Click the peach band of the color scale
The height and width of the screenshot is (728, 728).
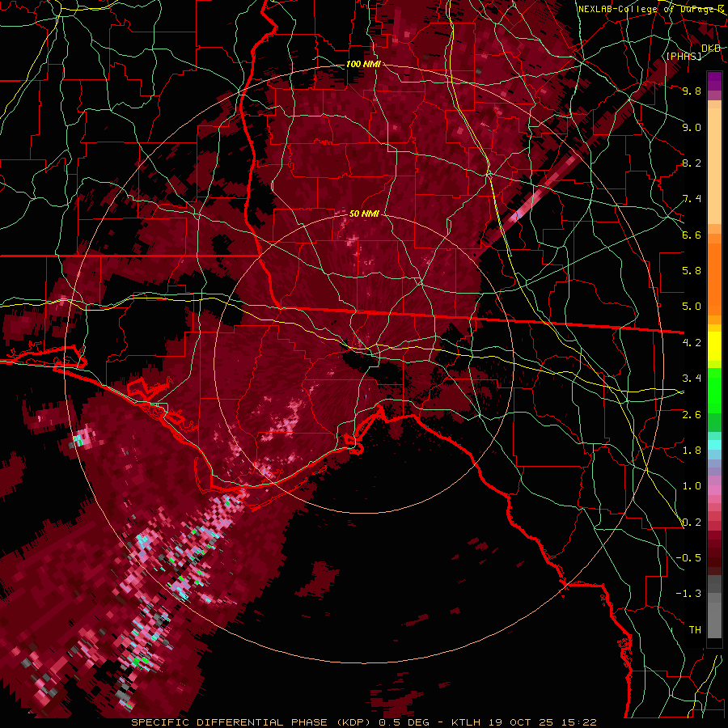click(714, 167)
